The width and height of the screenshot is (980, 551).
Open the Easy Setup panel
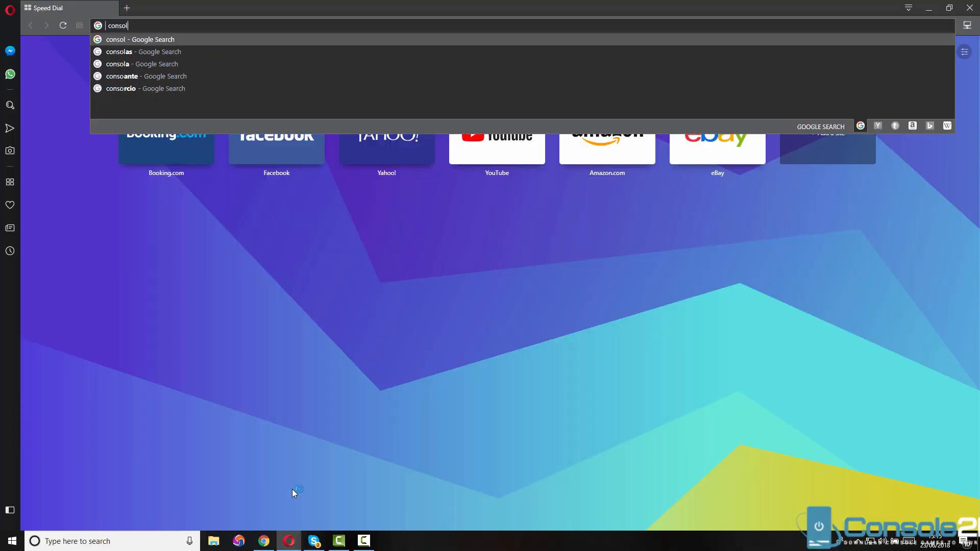pos(964,52)
